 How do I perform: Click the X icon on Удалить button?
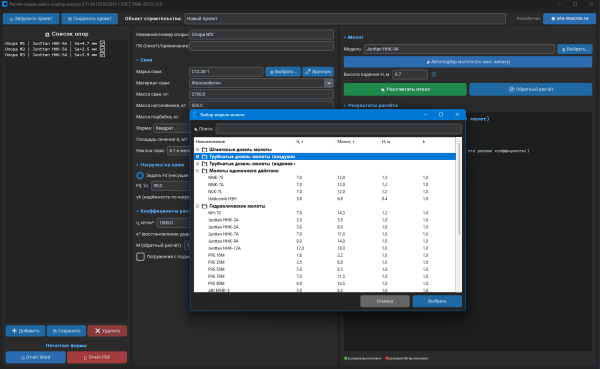[x=98, y=331]
